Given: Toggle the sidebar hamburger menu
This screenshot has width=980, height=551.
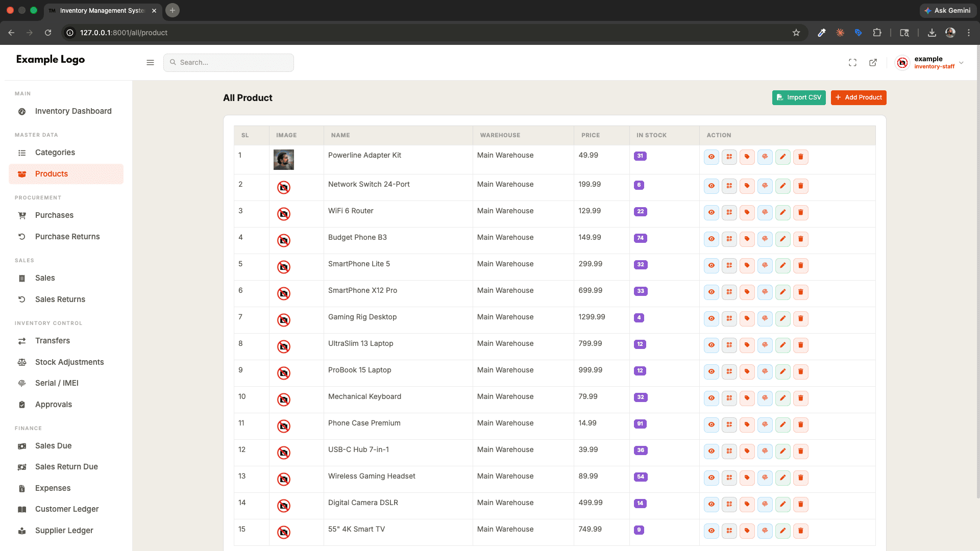Looking at the screenshot, I should (x=150, y=62).
